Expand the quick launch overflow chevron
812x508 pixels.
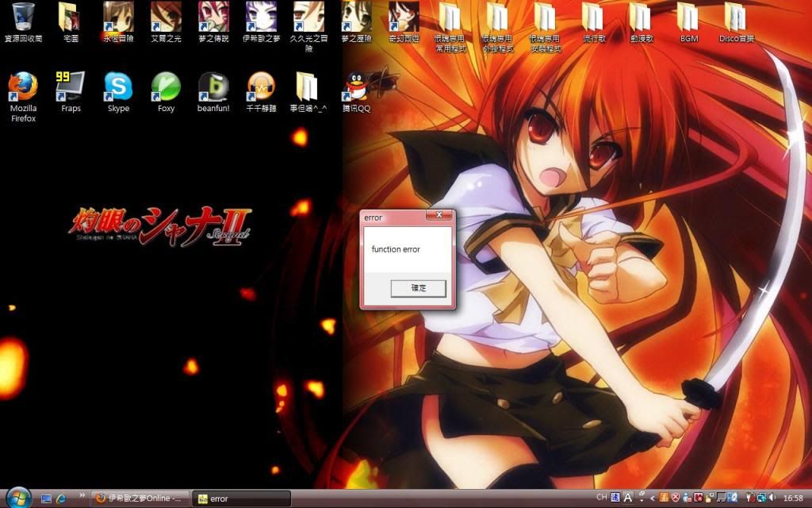82,495
